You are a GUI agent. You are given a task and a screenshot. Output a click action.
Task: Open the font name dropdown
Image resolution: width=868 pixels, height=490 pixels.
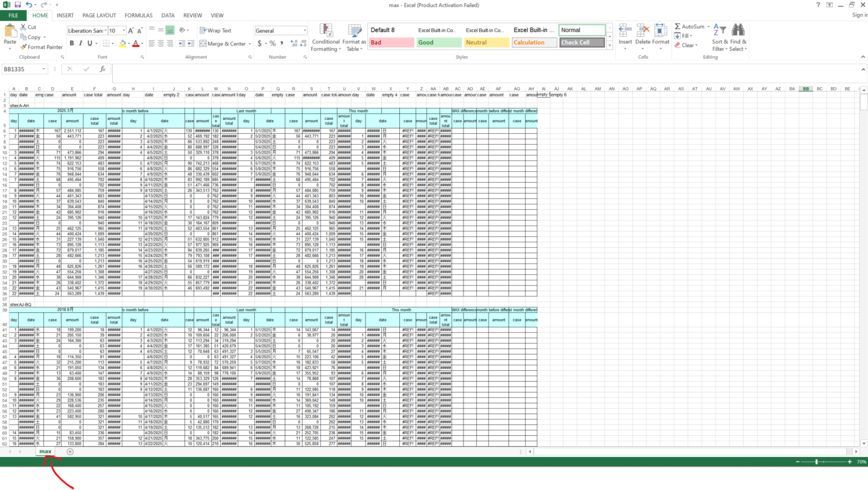tap(105, 30)
